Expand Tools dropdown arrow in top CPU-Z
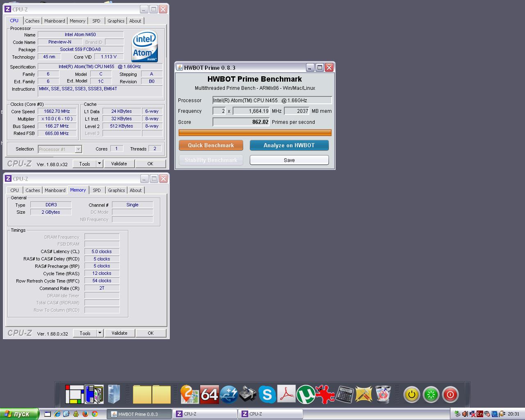 coord(99,164)
